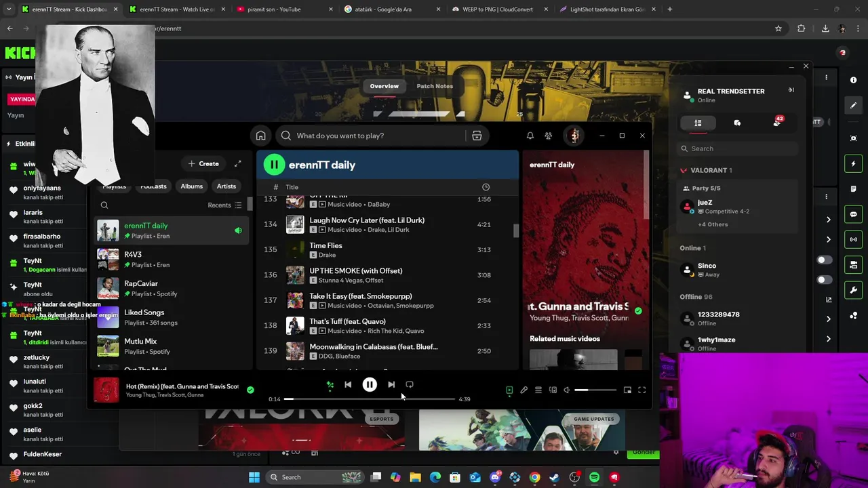
Task: Select the Podcasts filter chip
Action: (153, 186)
